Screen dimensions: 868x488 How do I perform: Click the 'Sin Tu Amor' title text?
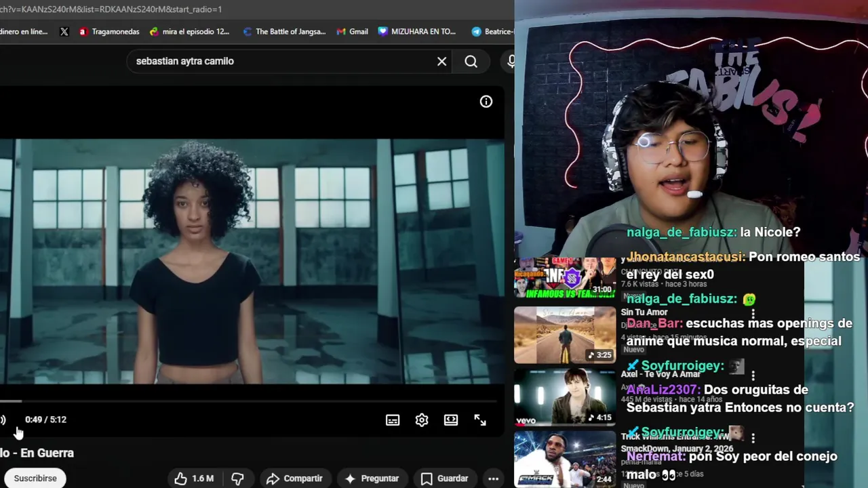click(x=644, y=312)
